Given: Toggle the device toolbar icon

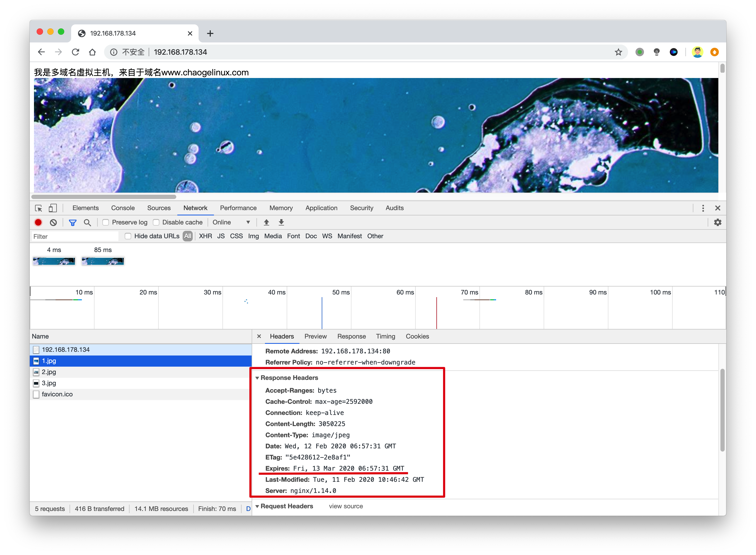Looking at the screenshot, I should (53, 208).
